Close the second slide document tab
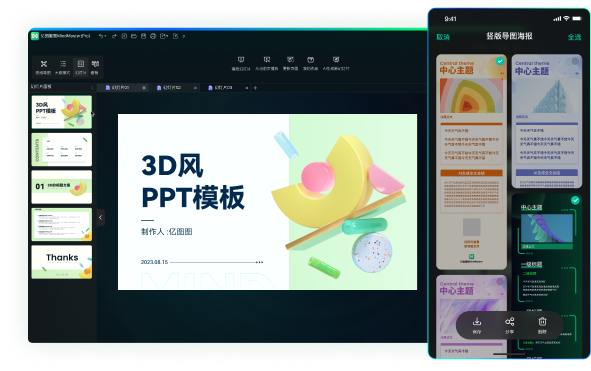 [x=195, y=88]
